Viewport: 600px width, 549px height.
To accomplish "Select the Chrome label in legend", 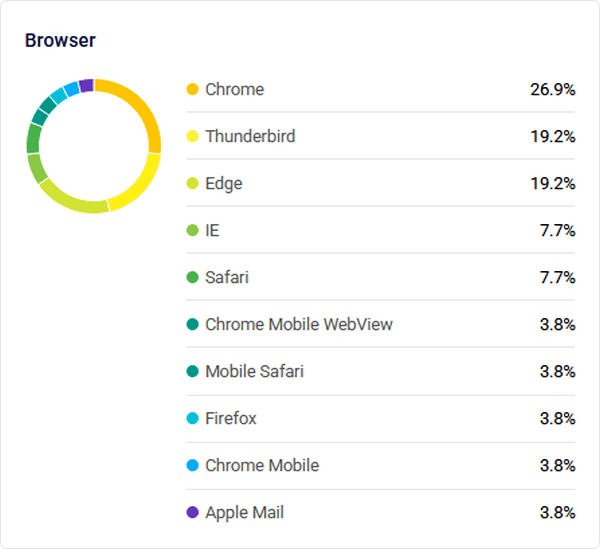I will [234, 89].
